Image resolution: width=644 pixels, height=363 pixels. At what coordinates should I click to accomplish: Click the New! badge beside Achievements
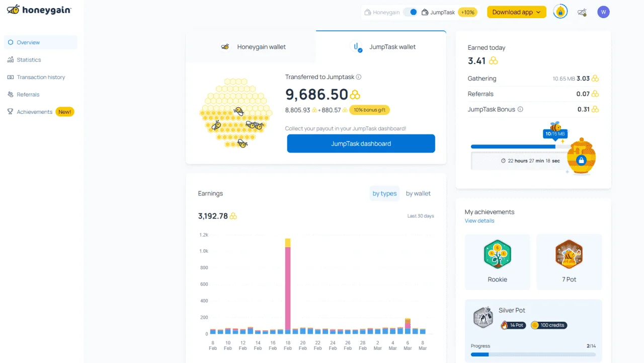point(64,112)
